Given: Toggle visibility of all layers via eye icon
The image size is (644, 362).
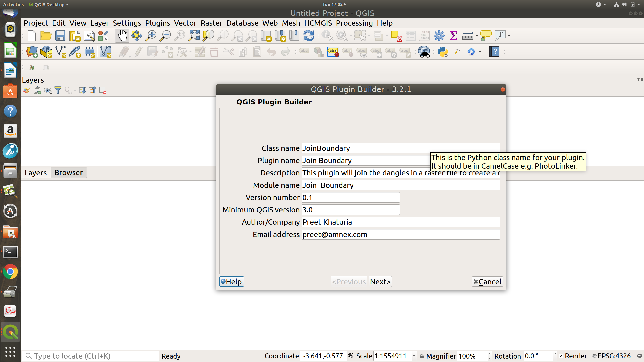Looking at the screenshot, I should pyautogui.click(x=48, y=90).
